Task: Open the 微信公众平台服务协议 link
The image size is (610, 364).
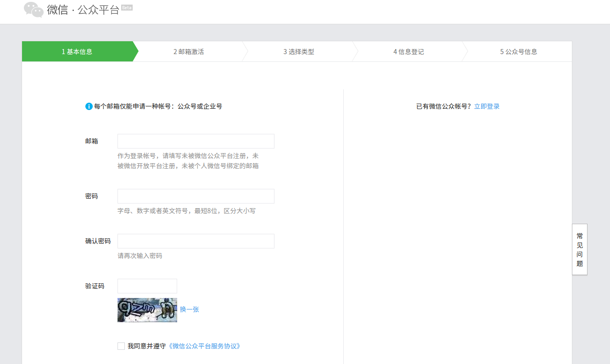Action: pos(204,346)
